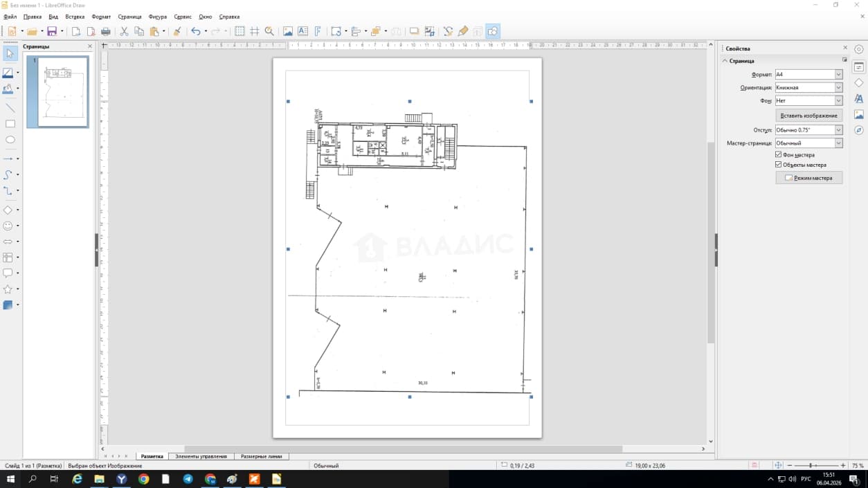Click the fill color paint bucket swatch
This screenshot has width=868, height=488.
[8, 89]
